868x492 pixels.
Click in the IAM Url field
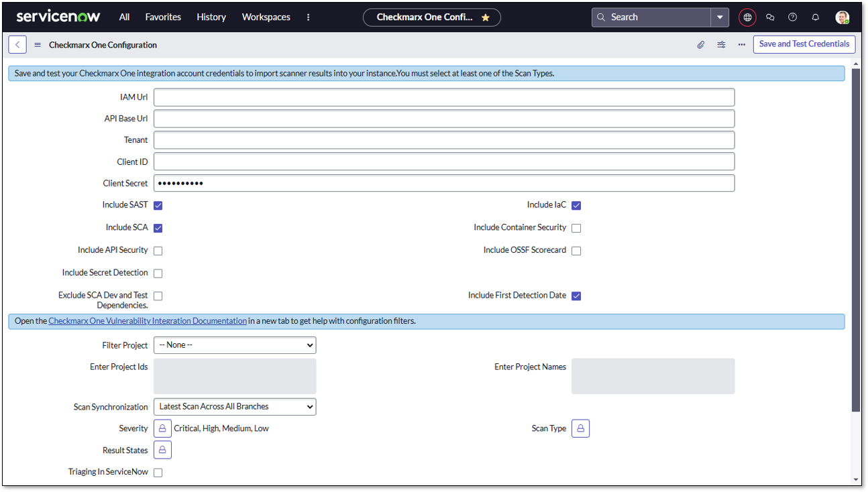coord(444,97)
